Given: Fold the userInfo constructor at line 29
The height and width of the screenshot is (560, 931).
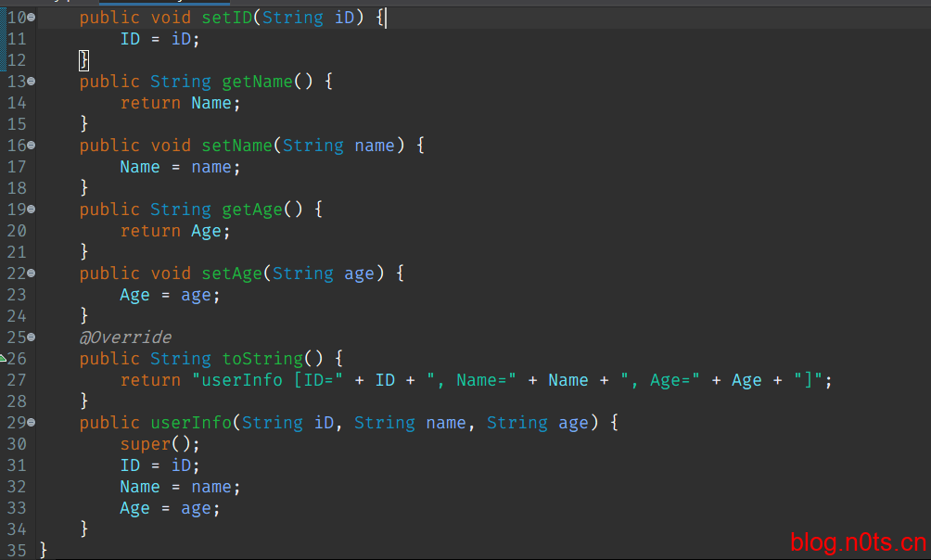Looking at the screenshot, I should tap(32, 423).
